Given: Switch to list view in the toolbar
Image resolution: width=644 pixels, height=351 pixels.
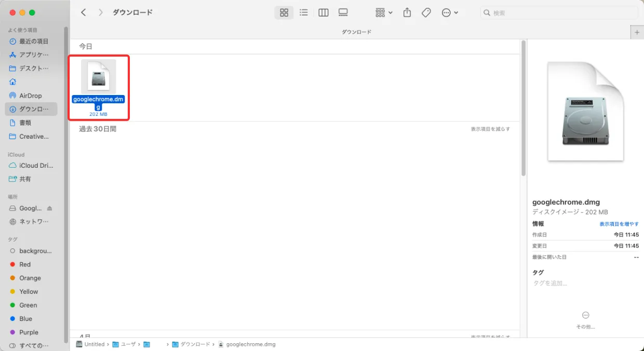Looking at the screenshot, I should tap(304, 12).
